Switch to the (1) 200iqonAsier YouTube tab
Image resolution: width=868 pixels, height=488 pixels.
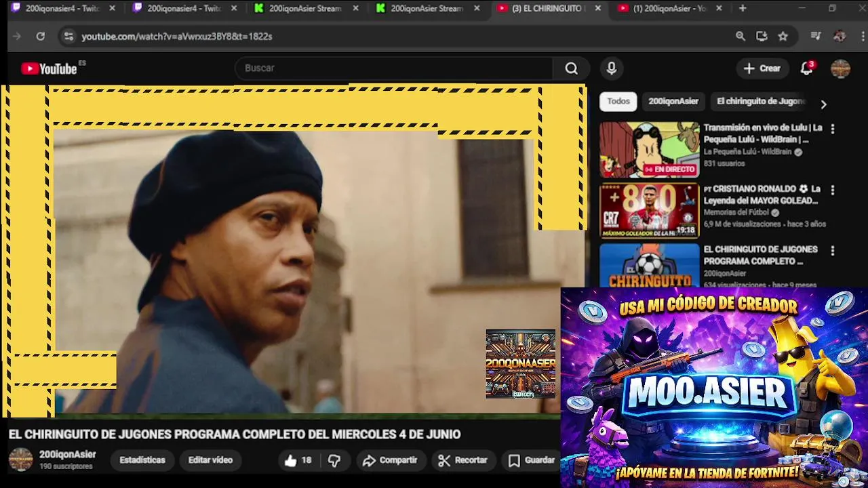pyautogui.click(x=669, y=8)
